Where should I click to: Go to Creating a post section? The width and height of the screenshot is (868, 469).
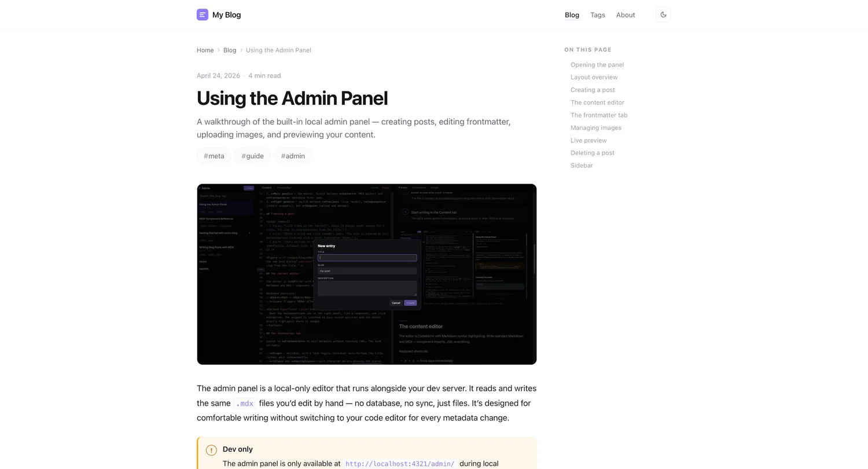[x=593, y=90]
